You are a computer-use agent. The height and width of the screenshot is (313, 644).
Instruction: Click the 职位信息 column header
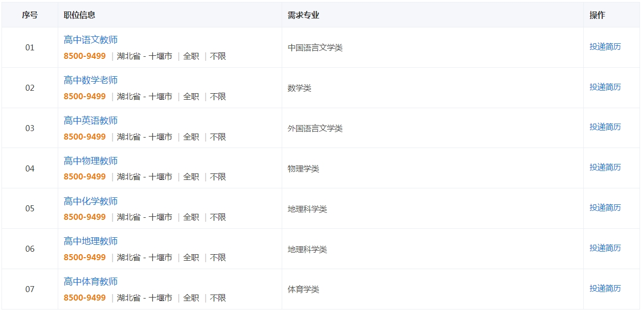tap(80, 15)
